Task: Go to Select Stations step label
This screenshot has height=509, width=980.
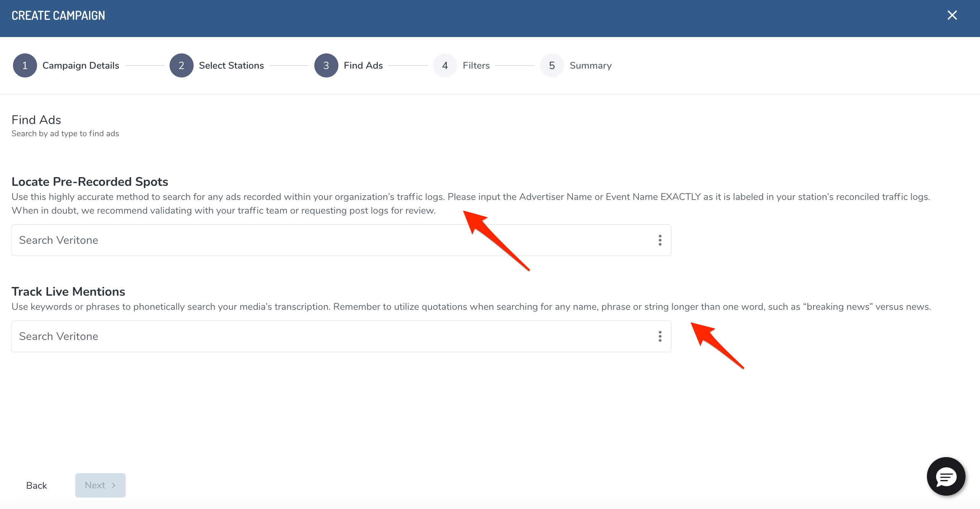Action: (x=231, y=66)
